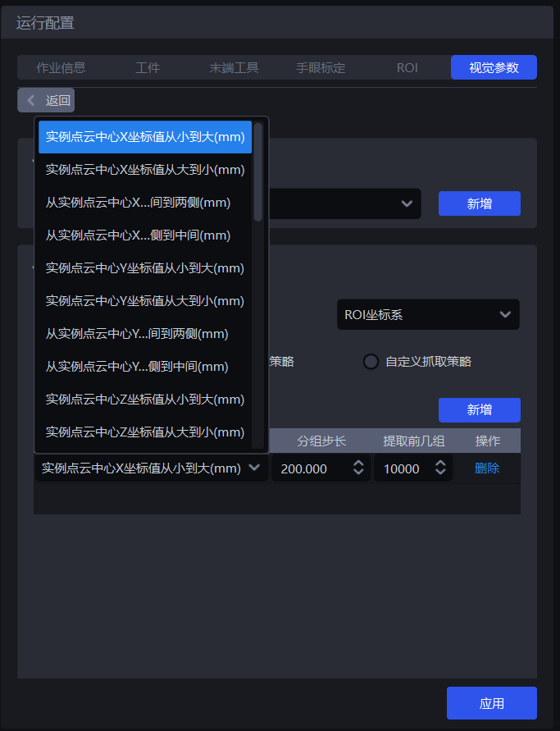Click the upper 新增 button

pyautogui.click(x=479, y=203)
